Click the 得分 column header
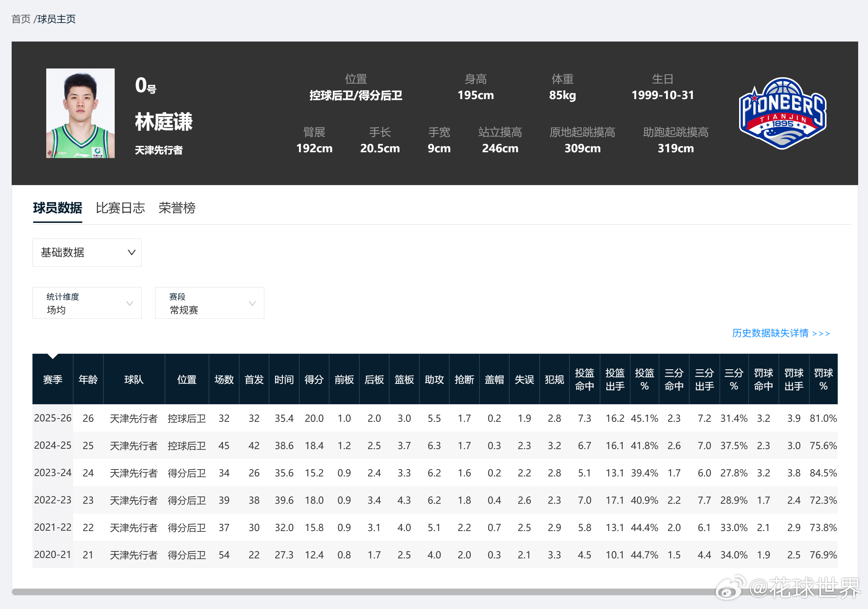Viewport: 868px width, 609px height. [314, 380]
